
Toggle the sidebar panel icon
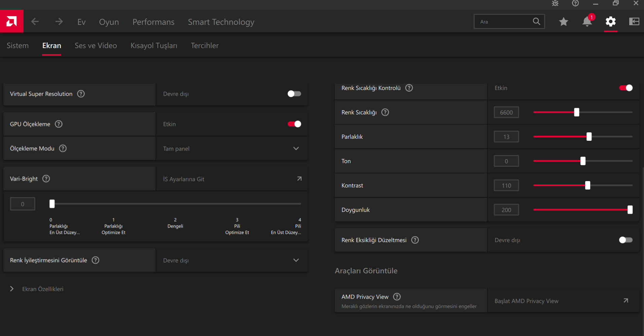click(634, 22)
